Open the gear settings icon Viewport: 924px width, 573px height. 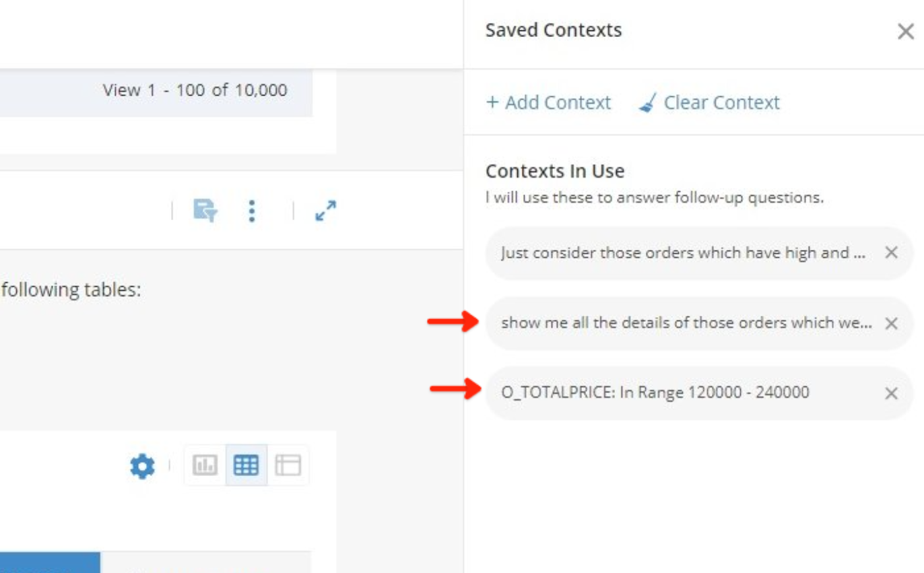click(142, 465)
